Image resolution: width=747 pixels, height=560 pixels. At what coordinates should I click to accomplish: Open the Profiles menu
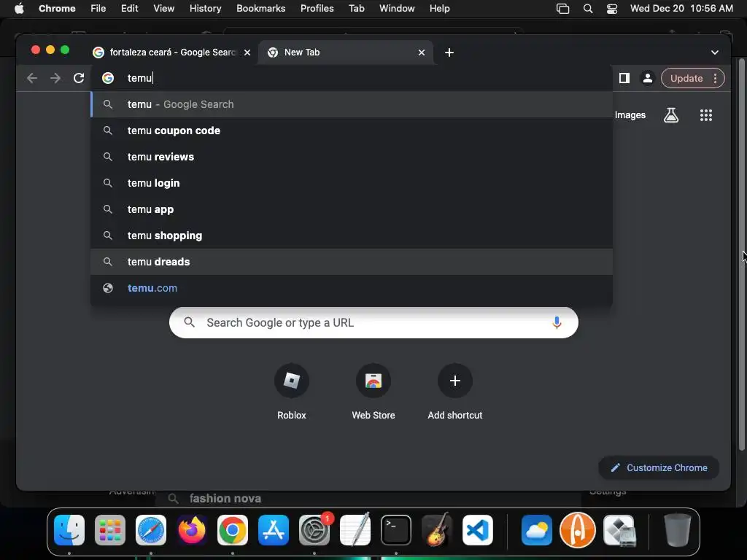(x=317, y=9)
